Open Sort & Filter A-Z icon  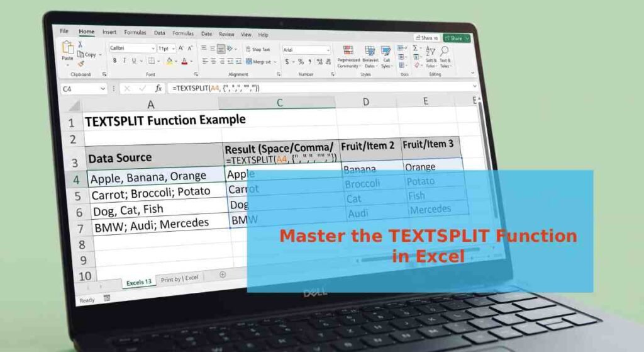(x=430, y=51)
